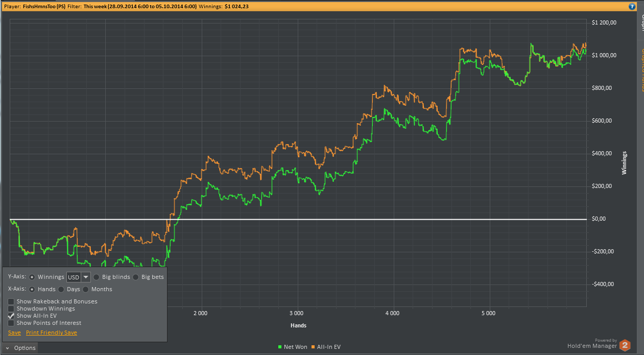644x355 pixels.
Task: Click the 5 000 hands axis label
Action: point(489,313)
